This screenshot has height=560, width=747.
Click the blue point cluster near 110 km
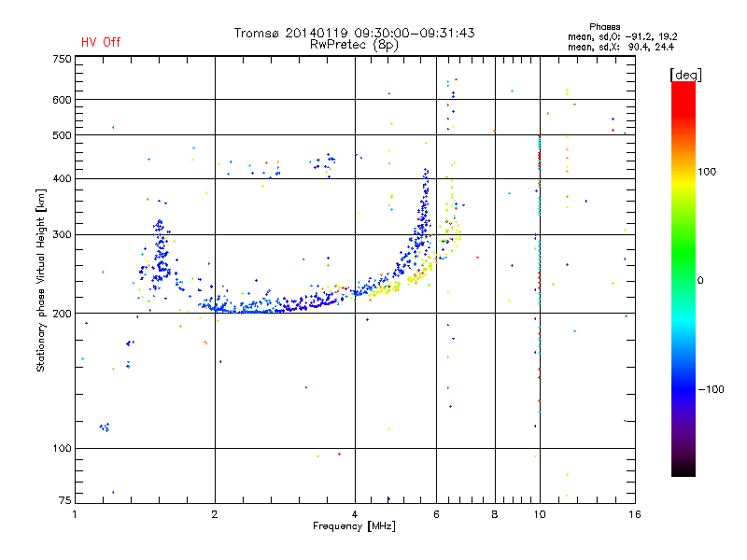(x=105, y=427)
